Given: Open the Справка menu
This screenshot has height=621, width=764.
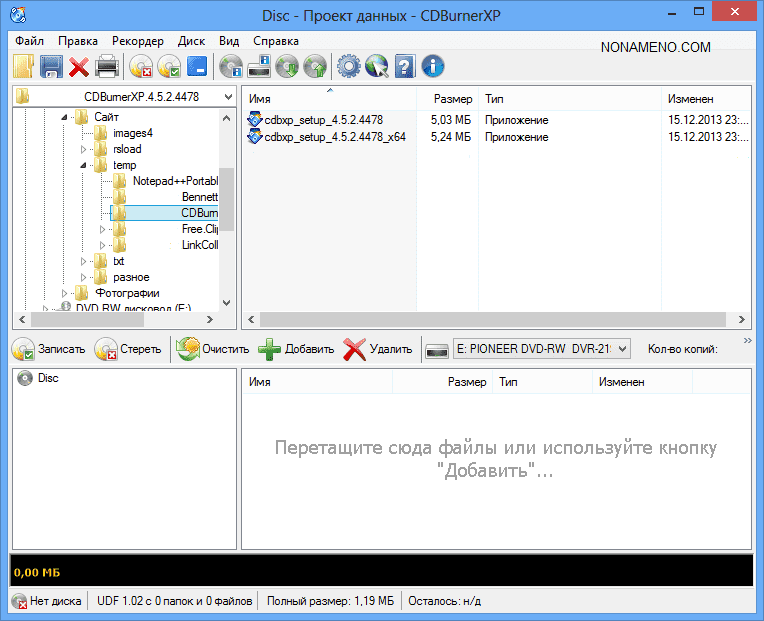Looking at the screenshot, I should 276,41.
